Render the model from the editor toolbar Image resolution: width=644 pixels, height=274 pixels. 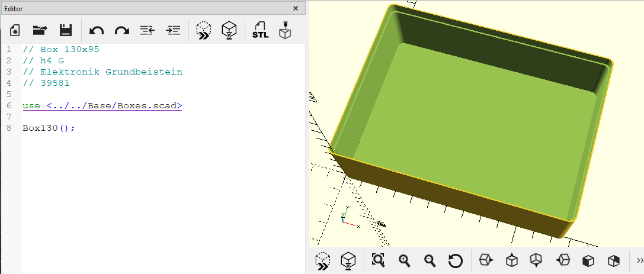(229, 30)
